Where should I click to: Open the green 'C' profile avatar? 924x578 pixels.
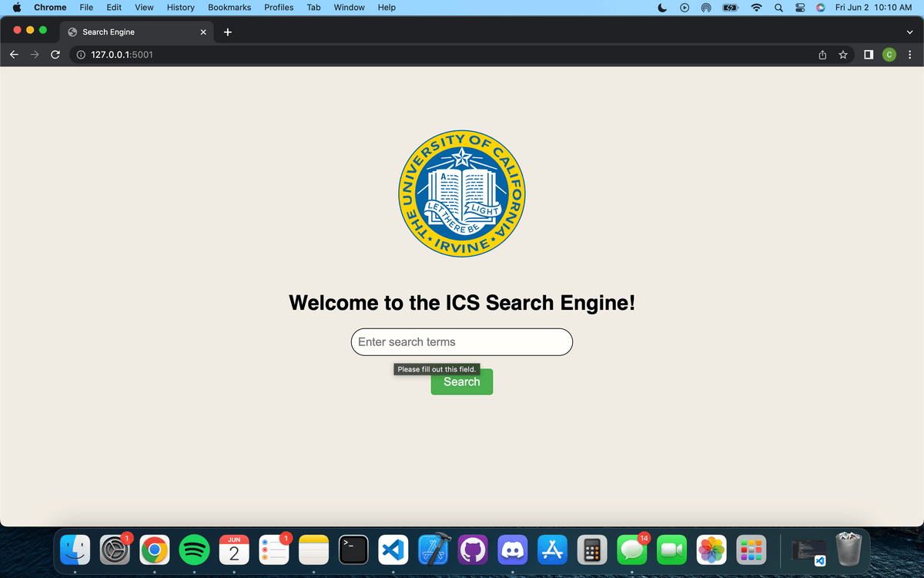[889, 55]
